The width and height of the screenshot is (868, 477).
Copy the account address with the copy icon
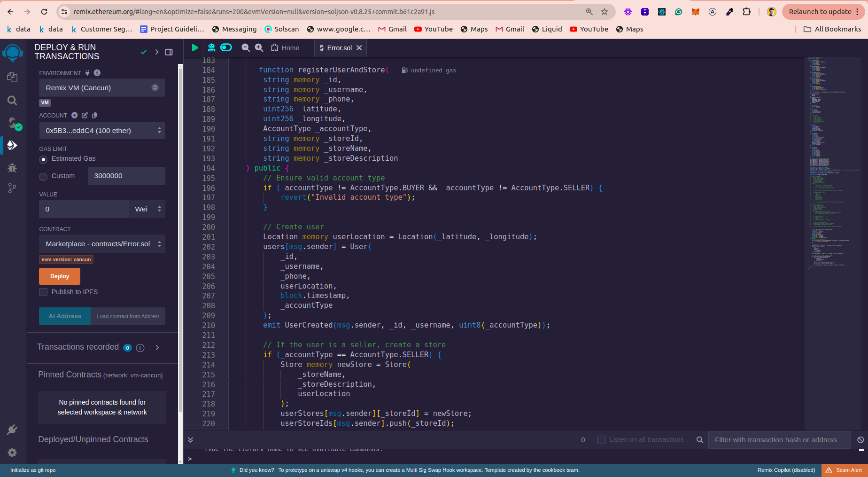point(94,115)
